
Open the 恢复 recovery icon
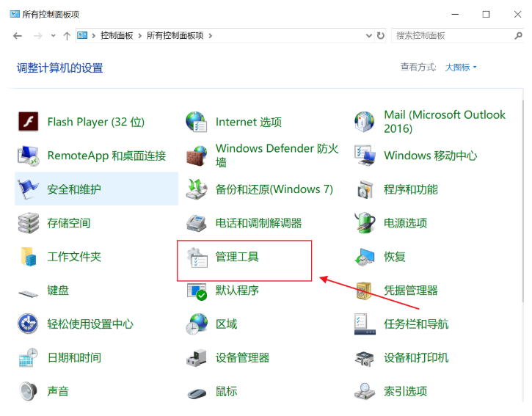click(365, 257)
